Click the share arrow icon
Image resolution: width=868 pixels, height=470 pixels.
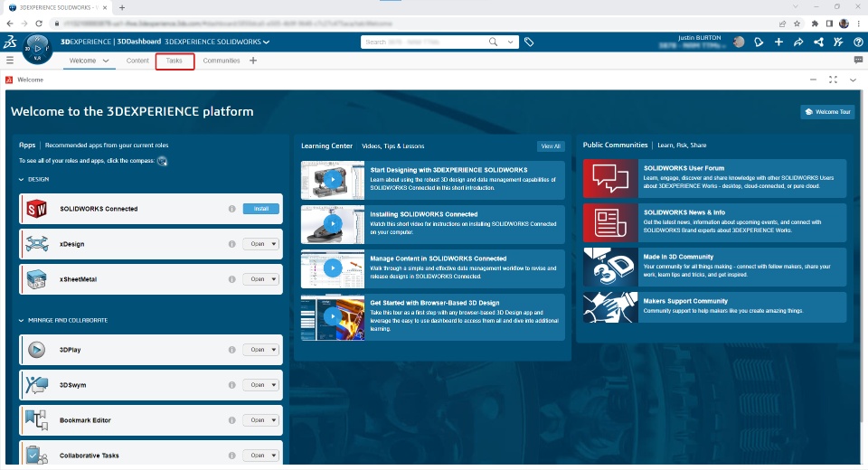point(798,42)
